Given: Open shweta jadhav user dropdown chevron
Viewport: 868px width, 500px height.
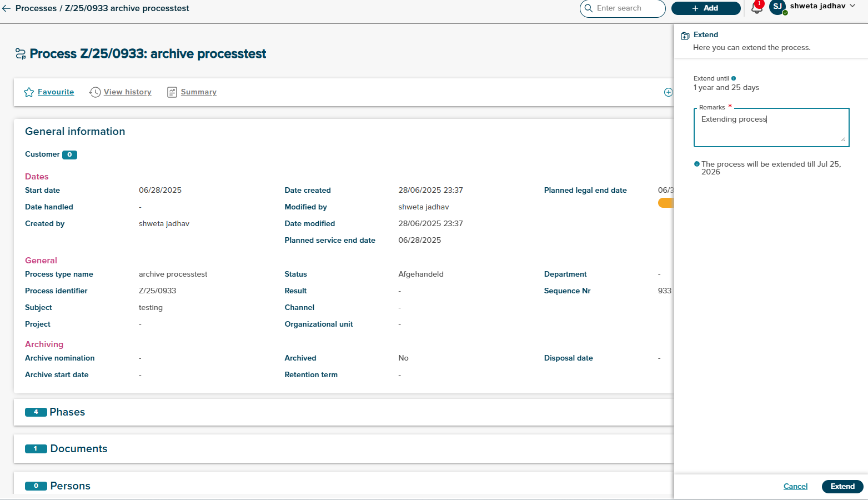Looking at the screenshot, I should coord(852,6).
